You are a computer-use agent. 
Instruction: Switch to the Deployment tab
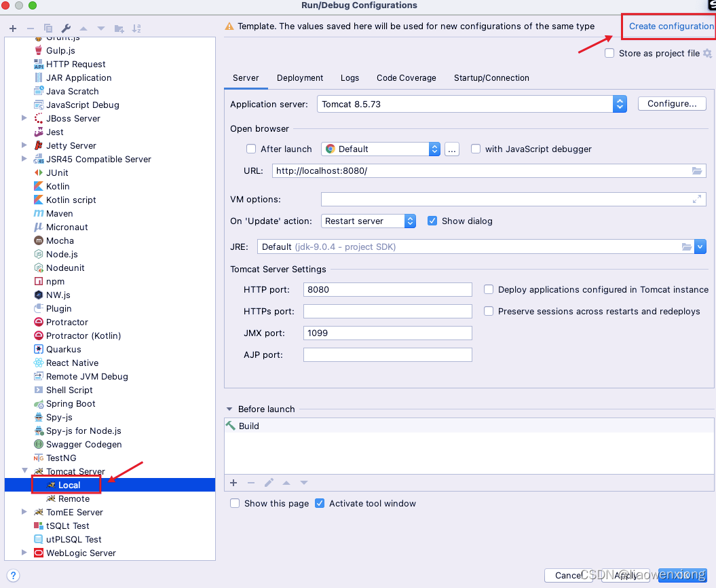[x=300, y=78]
